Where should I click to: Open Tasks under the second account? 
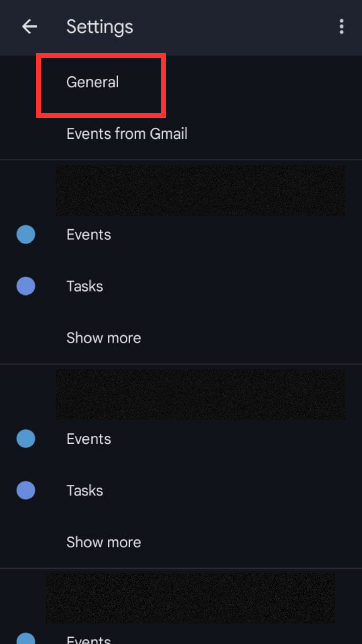tap(85, 491)
